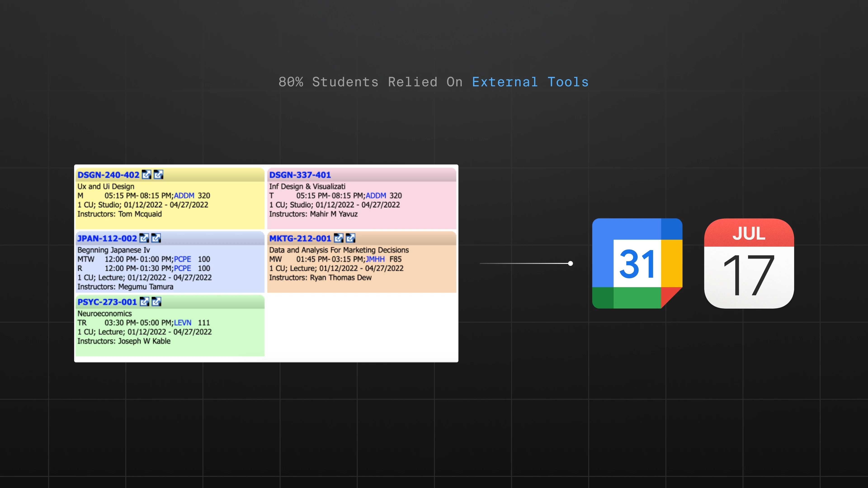This screenshot has width=868, height=488.
Task: Click second external-link icon beside JPAN-112-002
Action: point(156,238)
